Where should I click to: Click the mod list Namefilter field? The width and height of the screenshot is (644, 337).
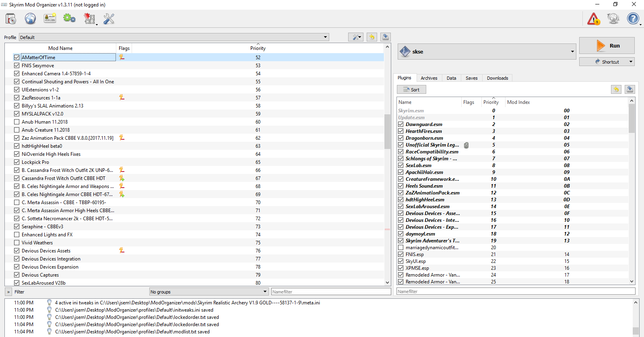coord(331,292)
